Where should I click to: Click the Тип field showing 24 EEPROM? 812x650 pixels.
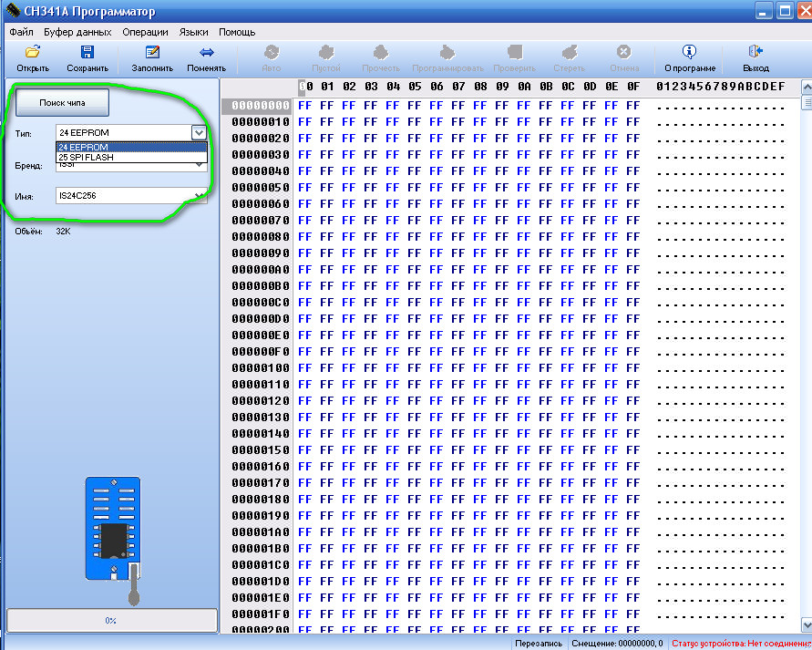pos(124,132)
